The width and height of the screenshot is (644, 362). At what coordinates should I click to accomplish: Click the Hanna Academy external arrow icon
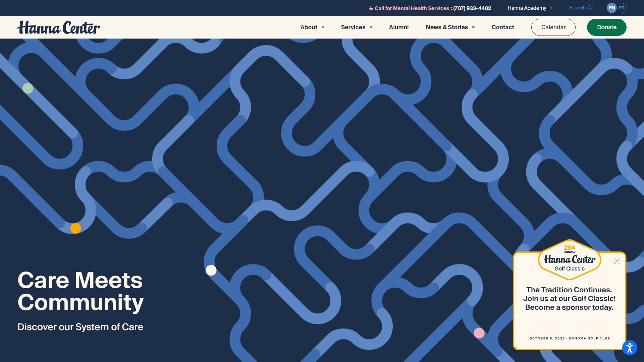[550, 8]
